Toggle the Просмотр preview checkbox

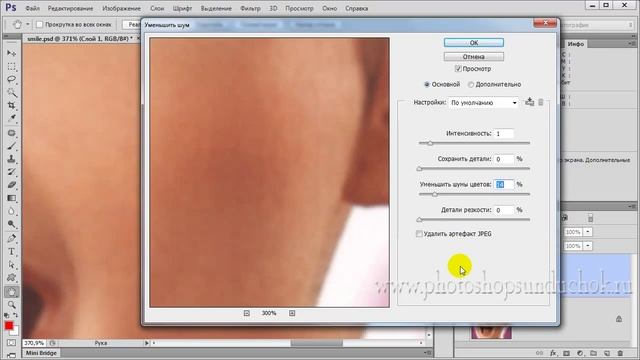(x=458, y=69)
